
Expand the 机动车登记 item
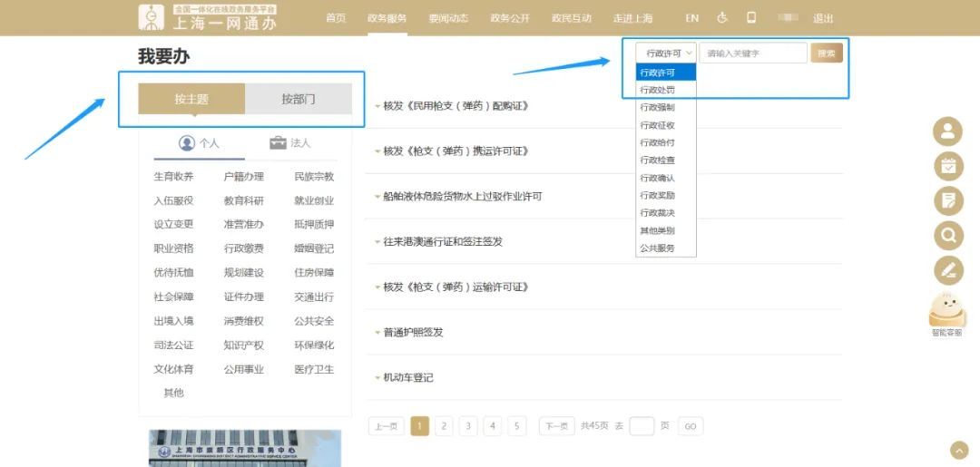(407, 377)
